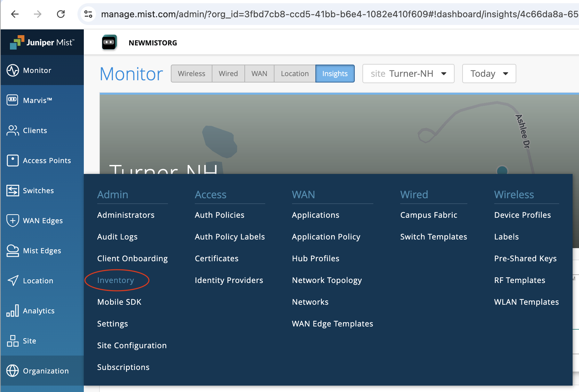Image resolution: width=579 pixels, height=392 pixels.
Task: Click the Monitor heartbeat icon in sidebar
Action: coord(13,70)
